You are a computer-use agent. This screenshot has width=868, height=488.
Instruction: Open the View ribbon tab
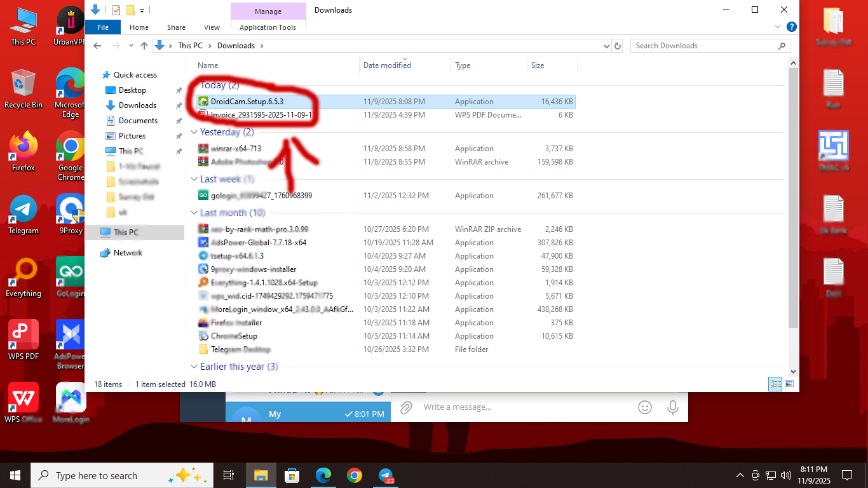212,27
